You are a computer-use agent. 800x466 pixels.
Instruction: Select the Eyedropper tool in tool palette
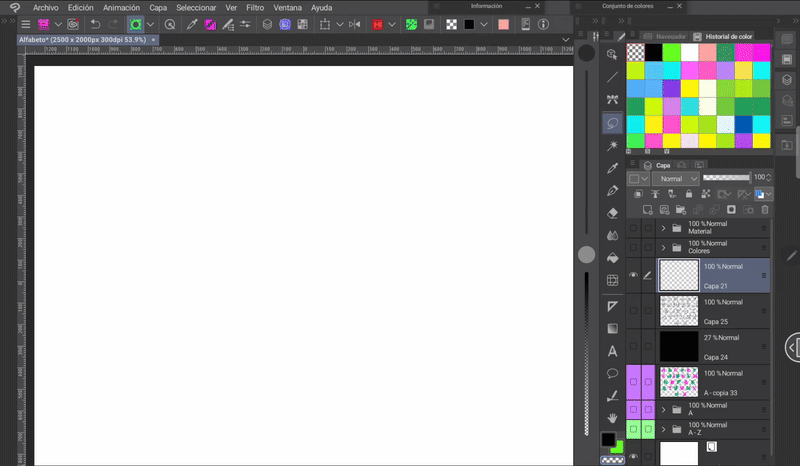[612, 168]
